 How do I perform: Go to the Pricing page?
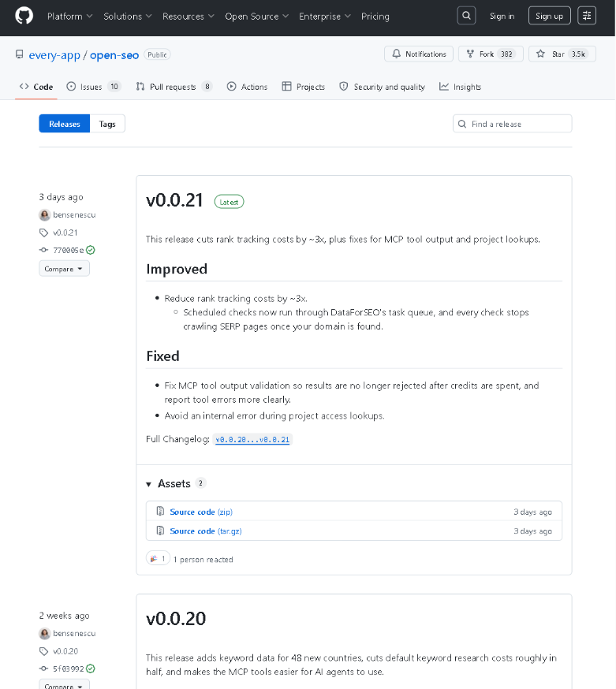375,17
